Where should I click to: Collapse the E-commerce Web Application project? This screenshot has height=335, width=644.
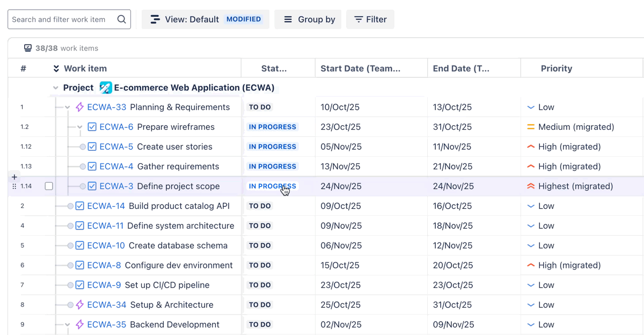click(x=55, y=88)
